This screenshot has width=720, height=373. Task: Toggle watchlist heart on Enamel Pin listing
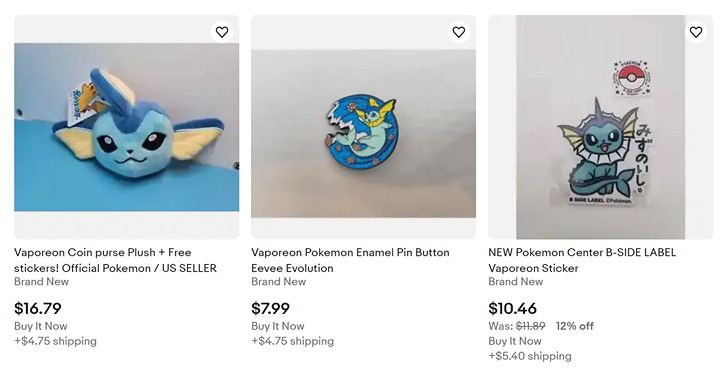coord(459,32)
